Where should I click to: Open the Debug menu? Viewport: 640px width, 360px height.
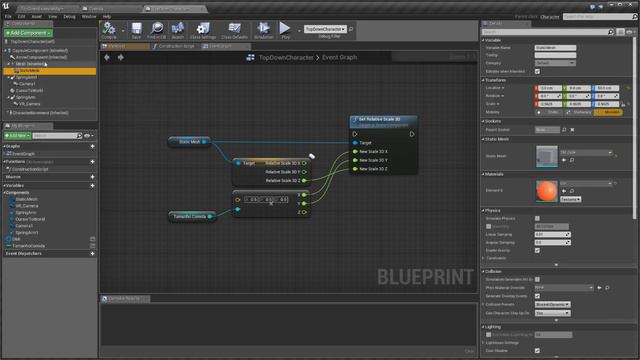[69, 17]
